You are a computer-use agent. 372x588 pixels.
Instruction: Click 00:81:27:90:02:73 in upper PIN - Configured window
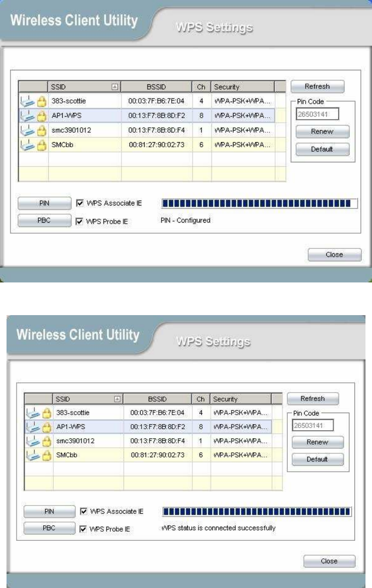click(x=157, y=145)
